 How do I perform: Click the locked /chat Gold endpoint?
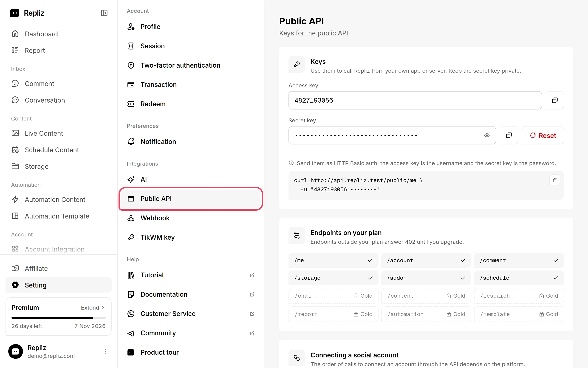tap(333, 296)
